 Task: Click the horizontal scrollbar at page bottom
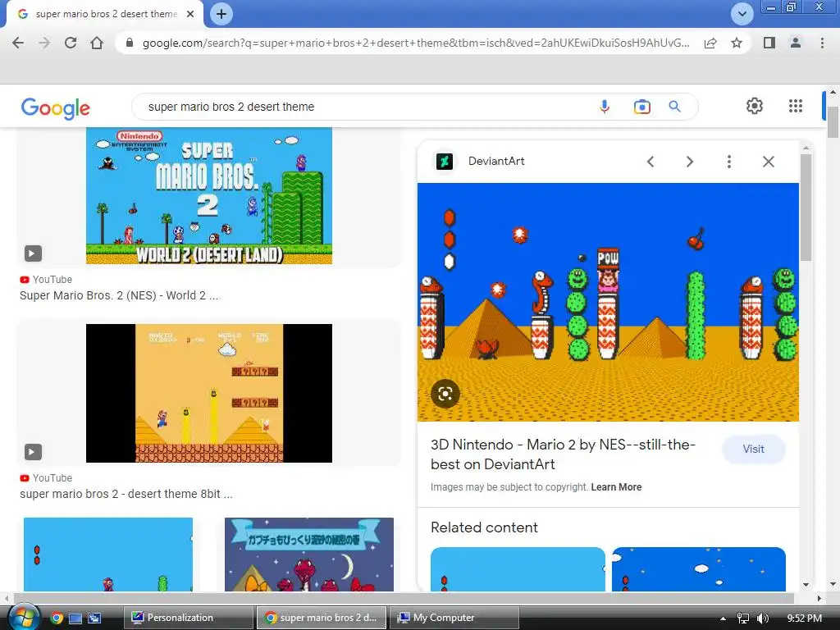coord(404,597)
